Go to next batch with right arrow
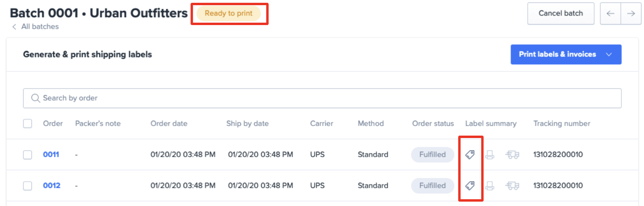Viewport: 644px width, 206px height. [631, 14]
